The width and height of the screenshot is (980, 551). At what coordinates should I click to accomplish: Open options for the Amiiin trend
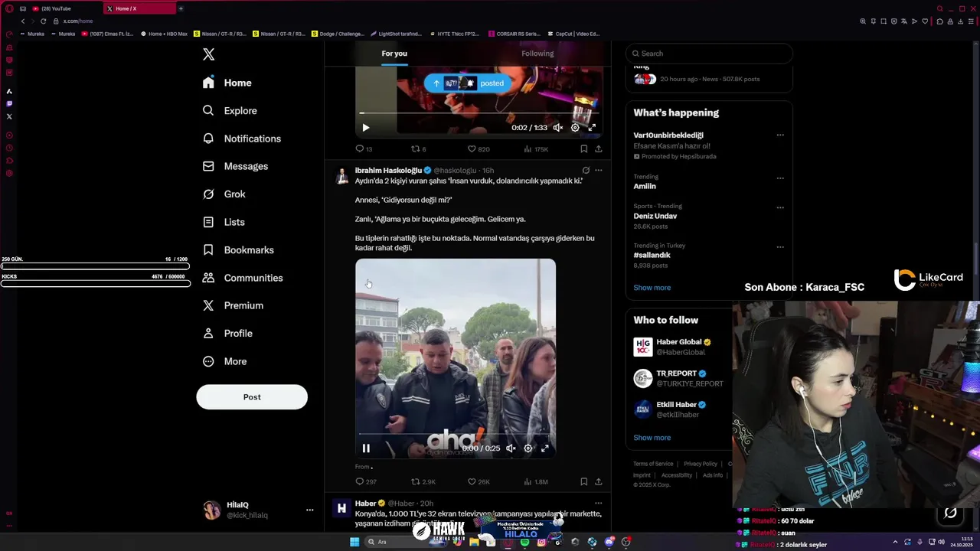[780, 178]
